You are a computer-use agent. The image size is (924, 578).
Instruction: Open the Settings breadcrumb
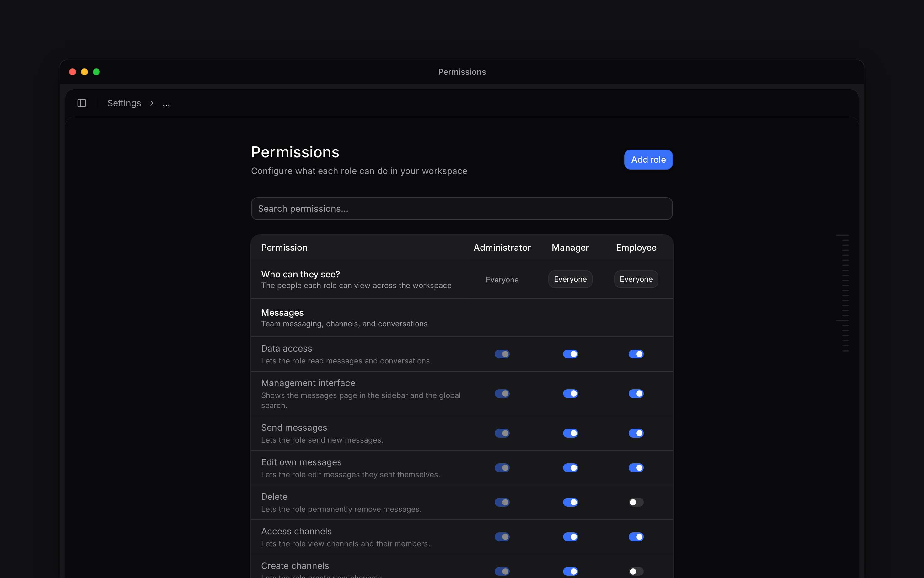(x=124, y=103)
